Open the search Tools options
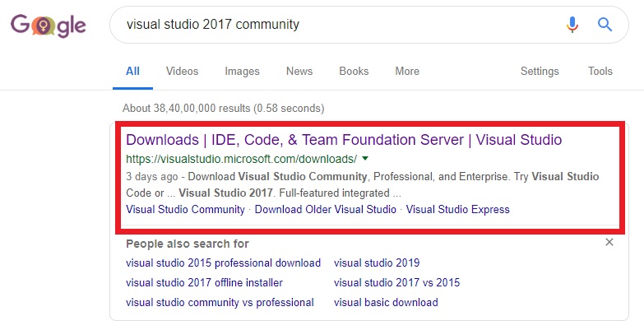Screen dimensions: 644x330 [x=600, y=71]
